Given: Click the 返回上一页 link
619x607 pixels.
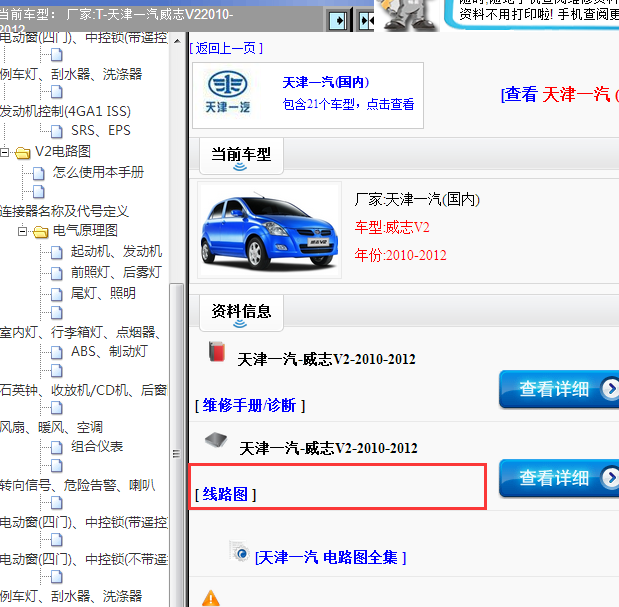Looking at the screenshot, I should click(226, 49).
